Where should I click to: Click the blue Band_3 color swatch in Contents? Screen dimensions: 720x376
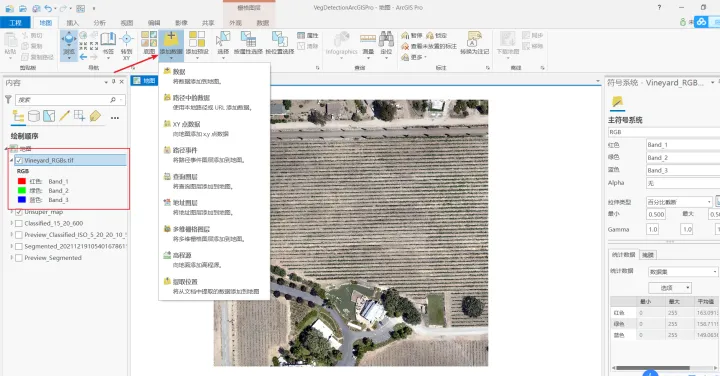tap(22, 199)
